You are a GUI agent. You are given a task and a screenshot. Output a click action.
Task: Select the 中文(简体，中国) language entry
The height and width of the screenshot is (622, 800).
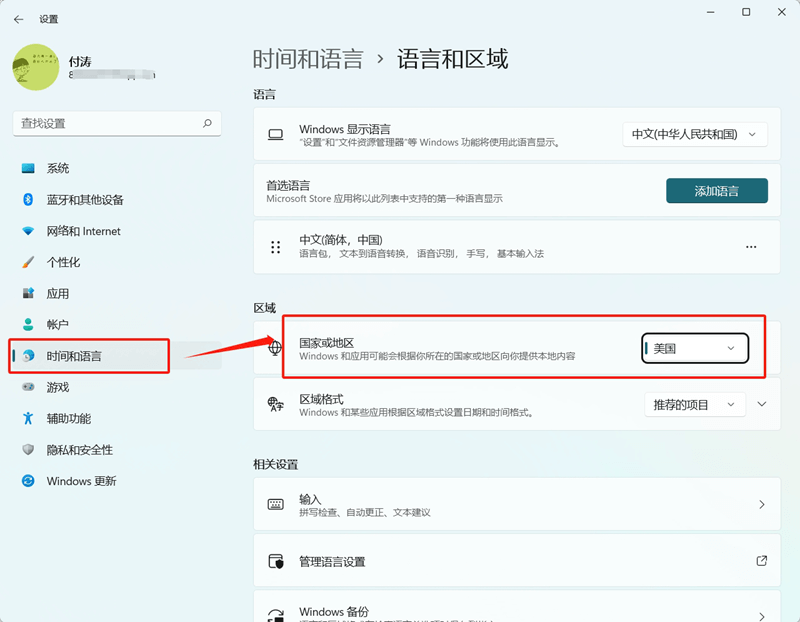[x=516, y=247]
